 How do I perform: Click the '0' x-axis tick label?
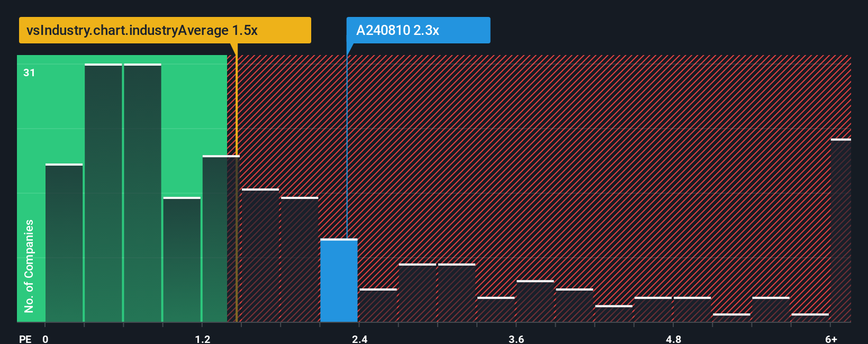click(x=46, y=339)
